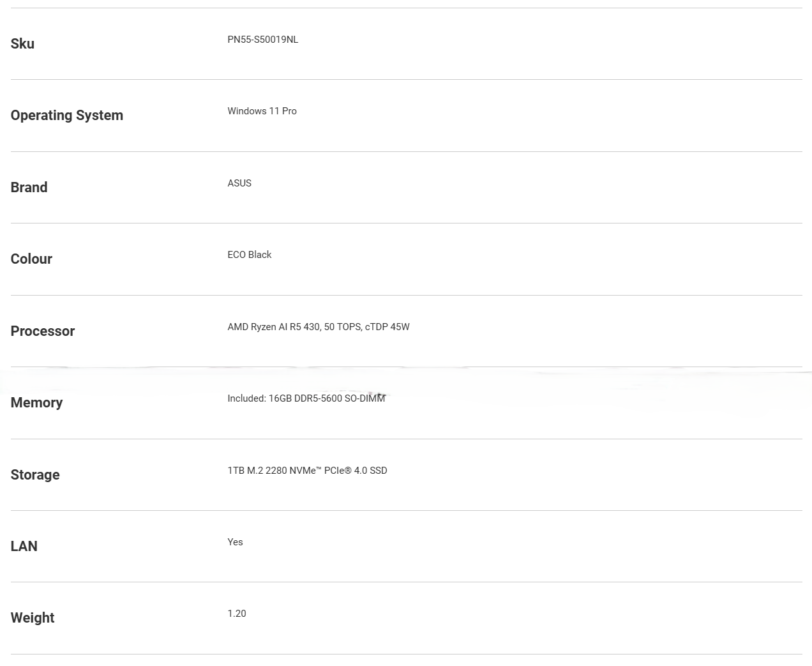Select the weight value 1.20
Image resolution: width=812 pixels, height=666 pixels.
point(237,614)
